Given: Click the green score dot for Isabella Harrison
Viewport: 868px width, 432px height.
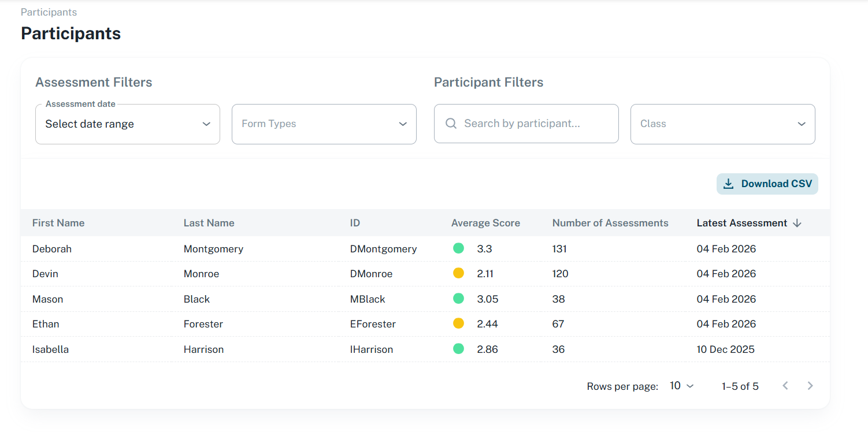Looking at the screenshot, I should tap(458, 349).
